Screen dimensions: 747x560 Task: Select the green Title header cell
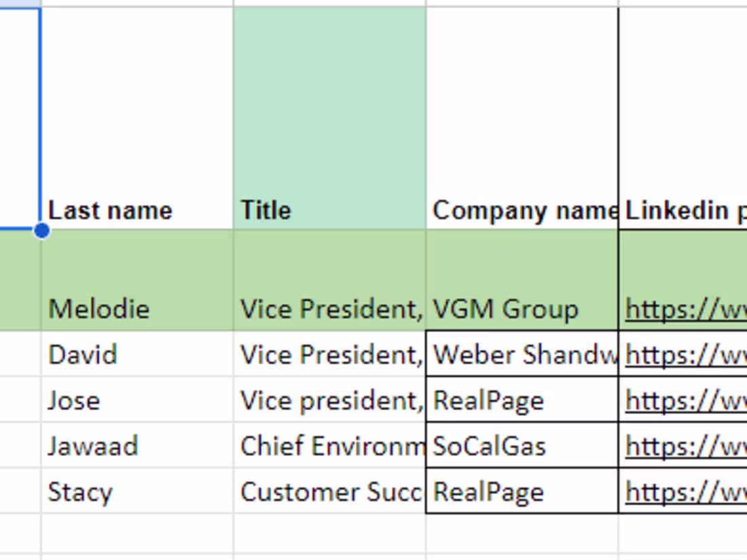[x=329, y=118]
